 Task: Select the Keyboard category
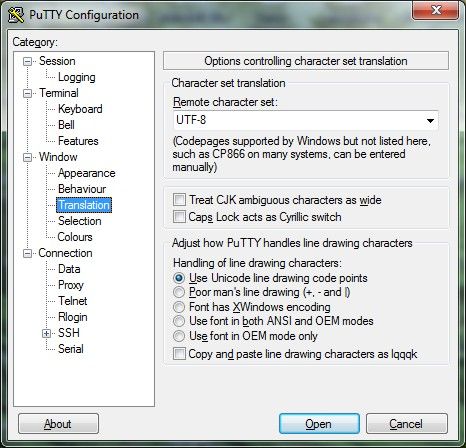(x=80, y=109)
